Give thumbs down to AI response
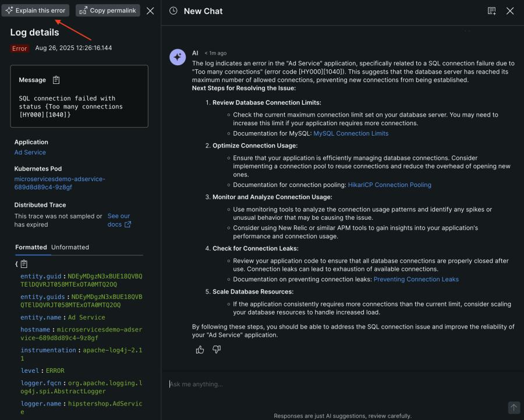The height and width of the screenshot is (420, 524). click(x=217, y=350)
